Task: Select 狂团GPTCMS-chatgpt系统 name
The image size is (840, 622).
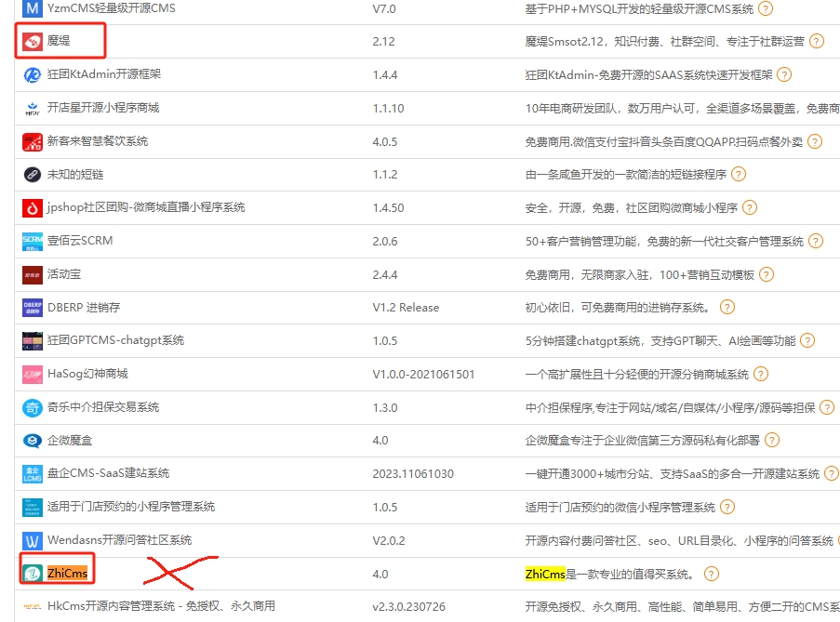Action: (x=115, y=340)
